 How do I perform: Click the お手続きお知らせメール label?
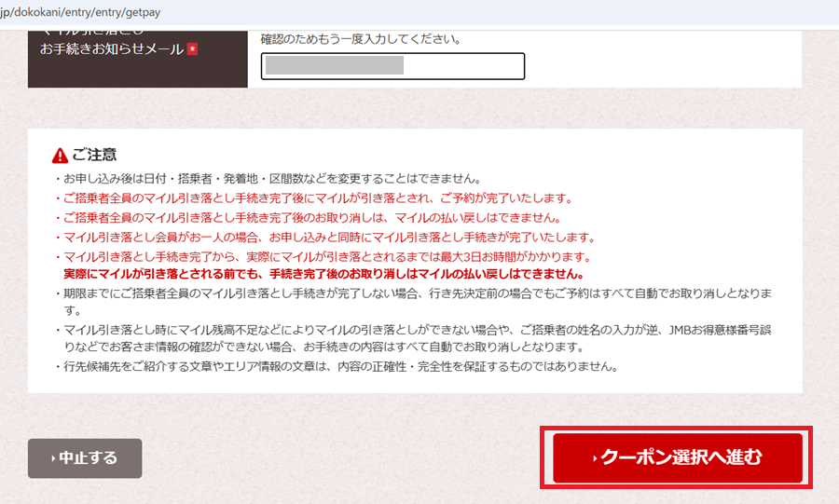click(x=112, y=48)
